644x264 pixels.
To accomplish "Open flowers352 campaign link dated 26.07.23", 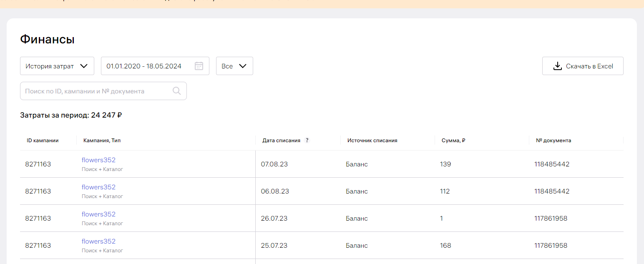I will pyautogui.click(x=98, y=214).
